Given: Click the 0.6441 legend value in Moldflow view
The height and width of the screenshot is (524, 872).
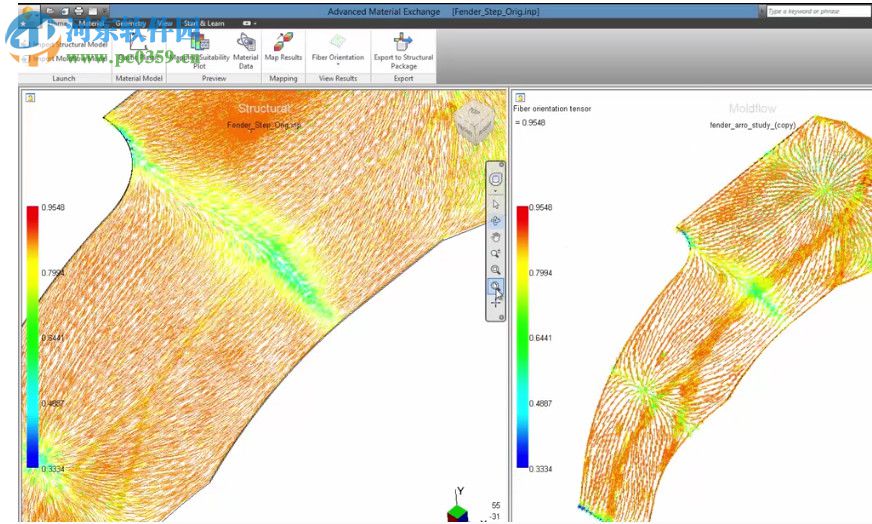Looking at the screenshot, I should click(541, 338).
